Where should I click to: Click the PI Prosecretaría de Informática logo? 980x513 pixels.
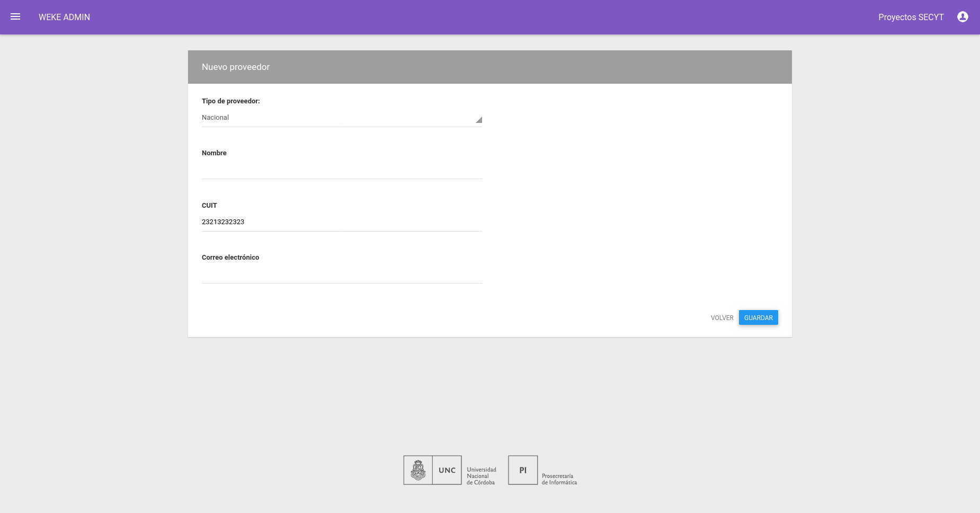tap(523, 470)
